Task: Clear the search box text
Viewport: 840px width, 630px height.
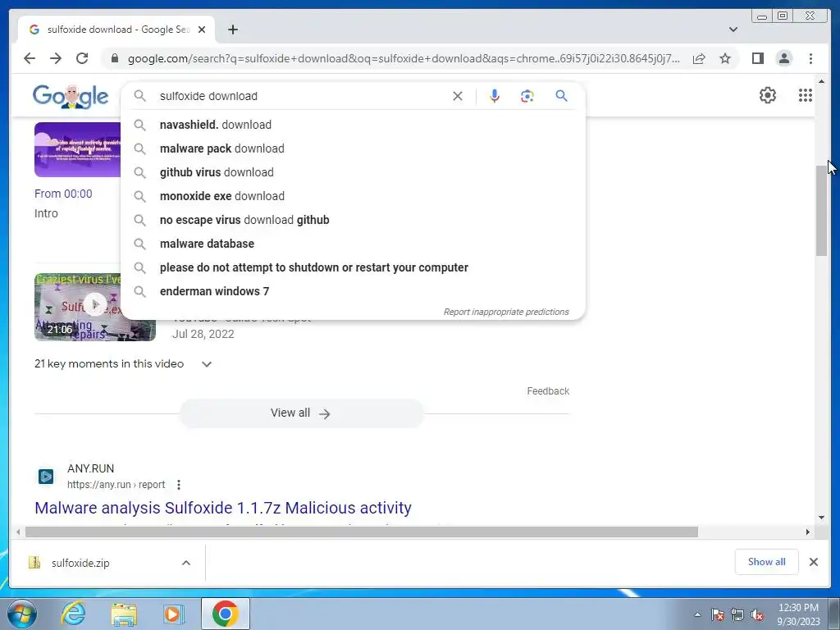Action: pyautogui.click(x=458, y=96)
